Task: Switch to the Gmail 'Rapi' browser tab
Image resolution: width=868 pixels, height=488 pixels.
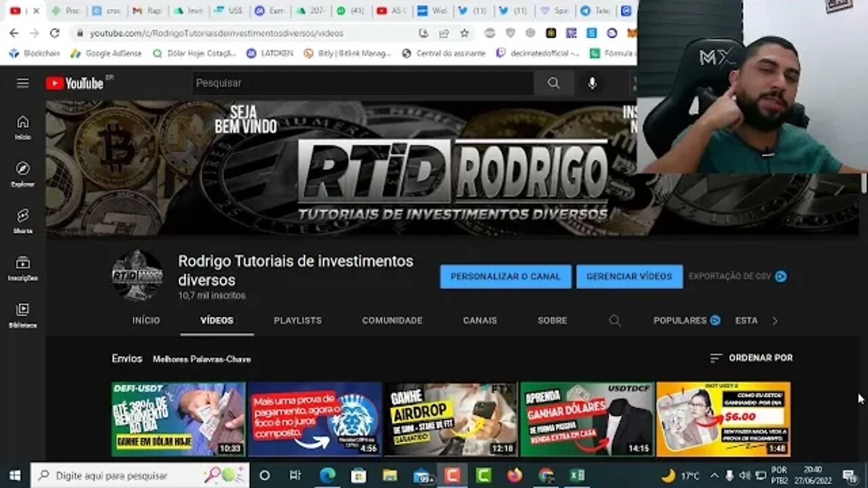Action: click(147, 11)
